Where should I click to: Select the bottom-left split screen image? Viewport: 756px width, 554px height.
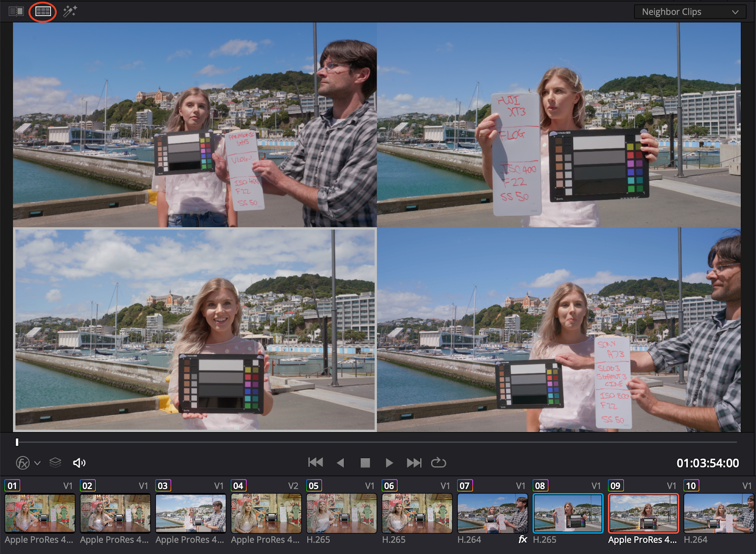(x=195, y=330)
